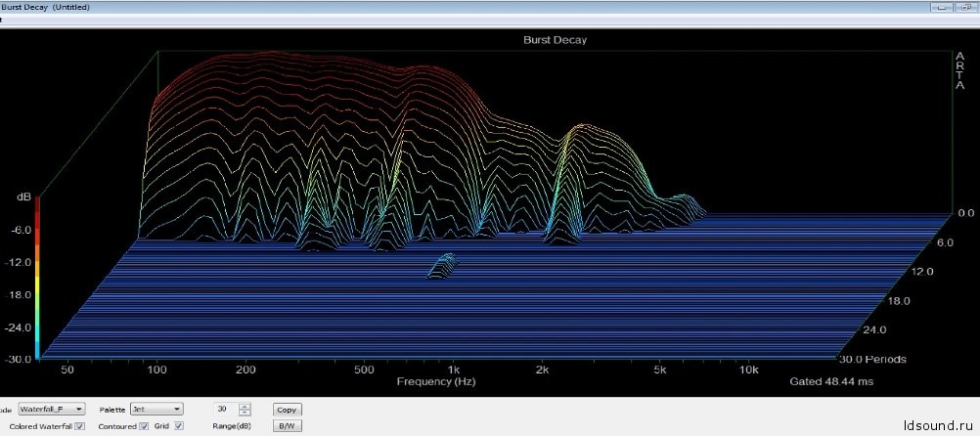This screenshot has width=980, height=436.
Task: Toggle the Contoured checkbox
Action: click(x=144, y=426)
